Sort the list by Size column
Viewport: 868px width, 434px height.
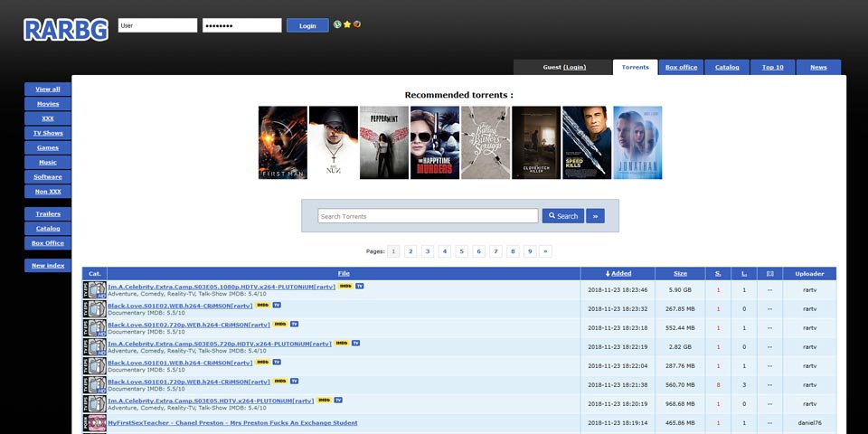coord(680,273)
